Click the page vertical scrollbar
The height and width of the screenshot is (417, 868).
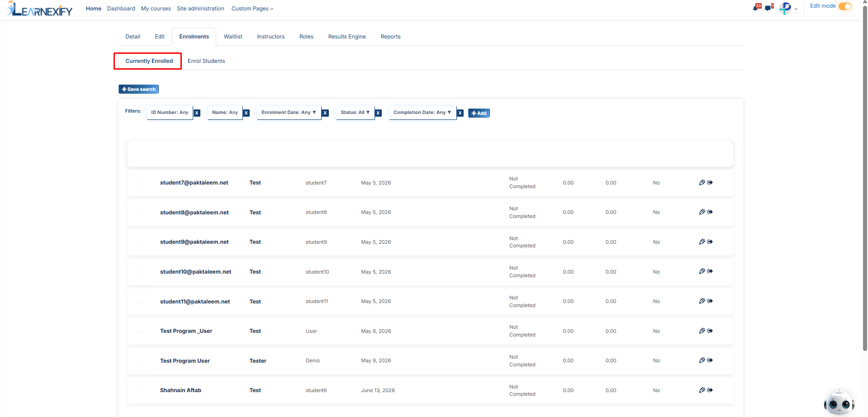coord(865,179)
